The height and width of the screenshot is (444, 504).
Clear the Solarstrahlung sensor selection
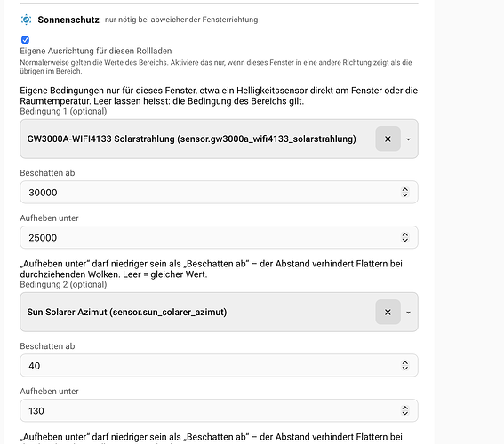tap(388, 139)
